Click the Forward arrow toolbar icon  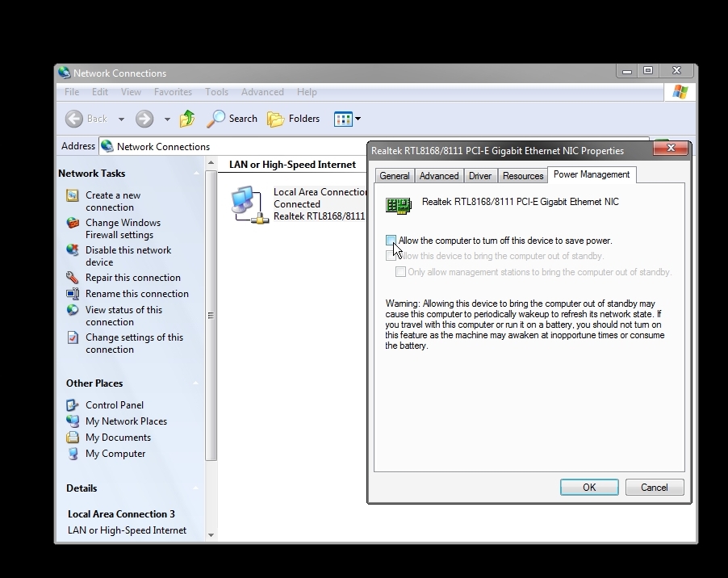pyautogui.click(x=144, y=119)
